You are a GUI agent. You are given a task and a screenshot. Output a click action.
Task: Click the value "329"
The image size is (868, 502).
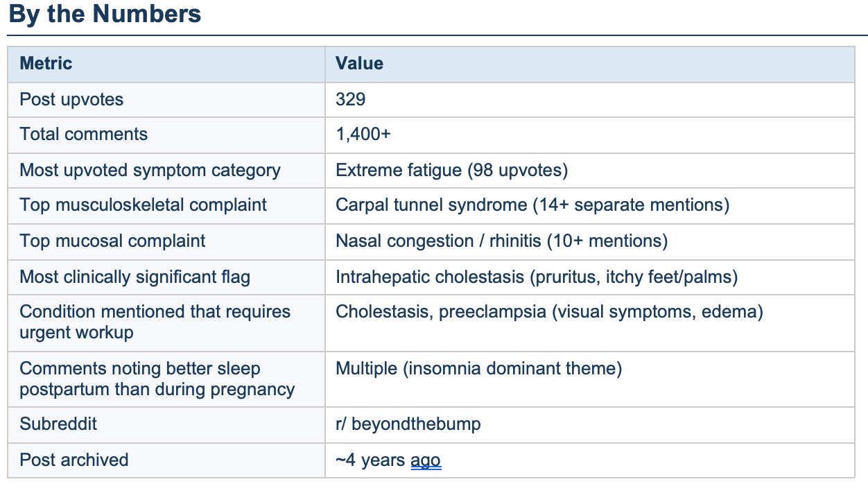pyautogui.click(x=351, y=100)
